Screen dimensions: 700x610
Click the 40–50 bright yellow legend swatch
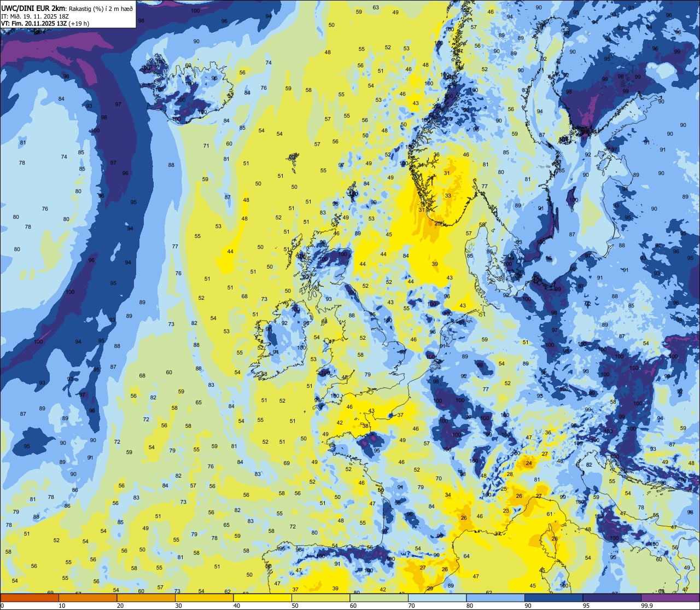(x=262, y=597)
